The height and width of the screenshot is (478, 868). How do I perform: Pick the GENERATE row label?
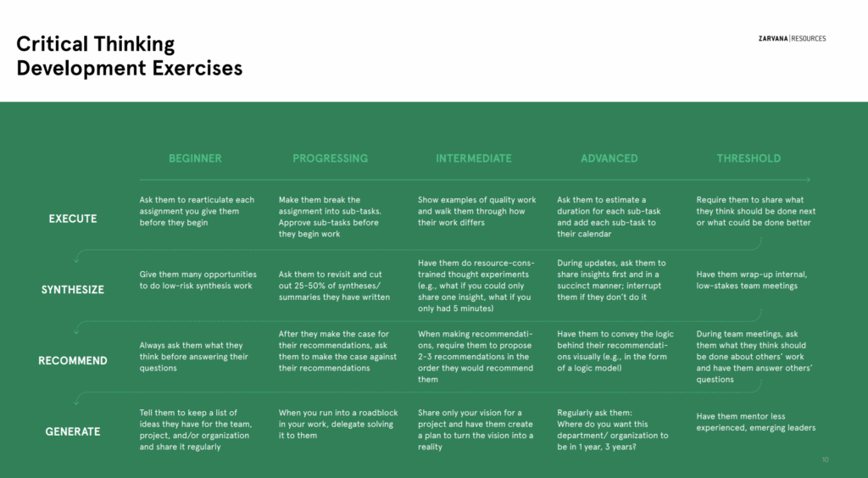[72, 432]
